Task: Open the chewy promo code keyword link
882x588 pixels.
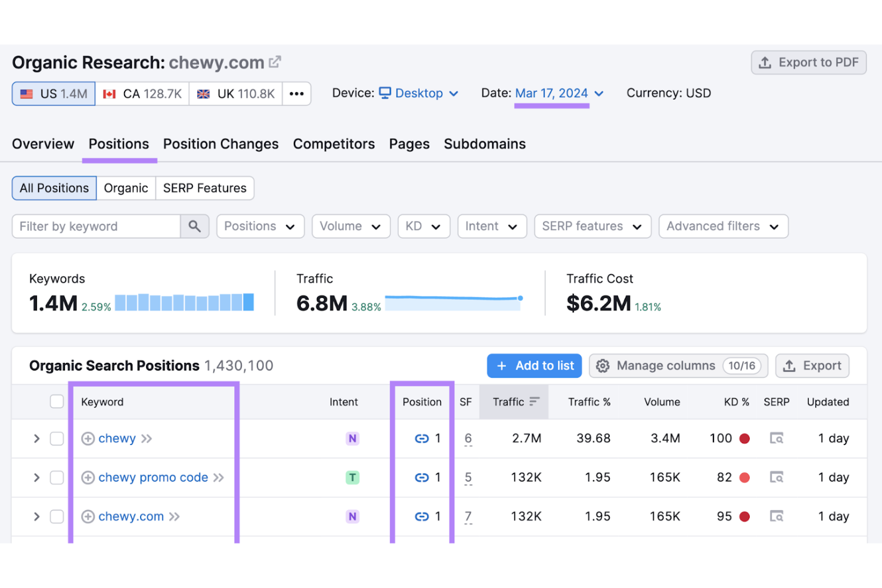Action: point(153,478)
